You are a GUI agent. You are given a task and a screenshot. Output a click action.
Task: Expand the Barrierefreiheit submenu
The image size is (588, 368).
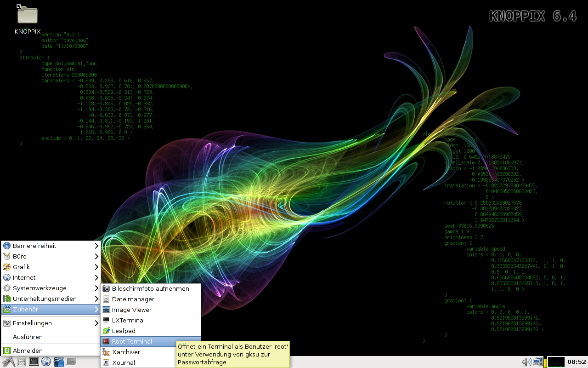(51, 246)
